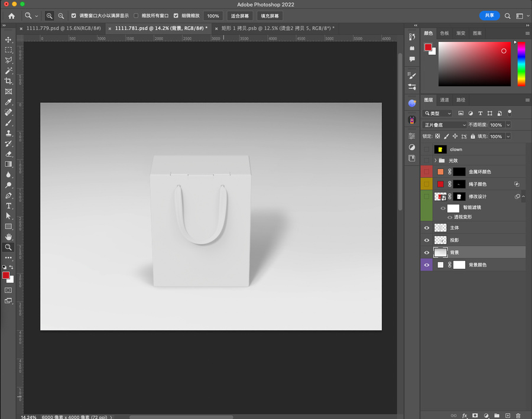
Task: Pick the Polygonal Lasso tool
Action: pyautogui.click(x=8, y=60)
